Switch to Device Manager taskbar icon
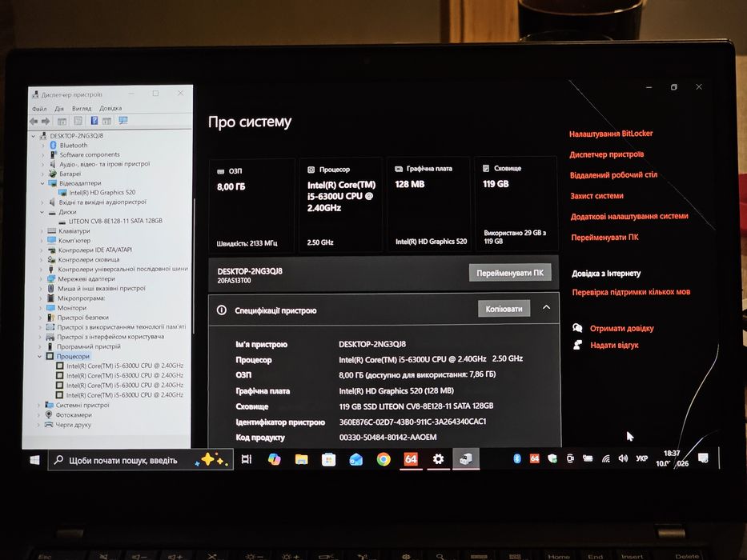The width and height of the screenshot is (747, 560). point(465,459)
